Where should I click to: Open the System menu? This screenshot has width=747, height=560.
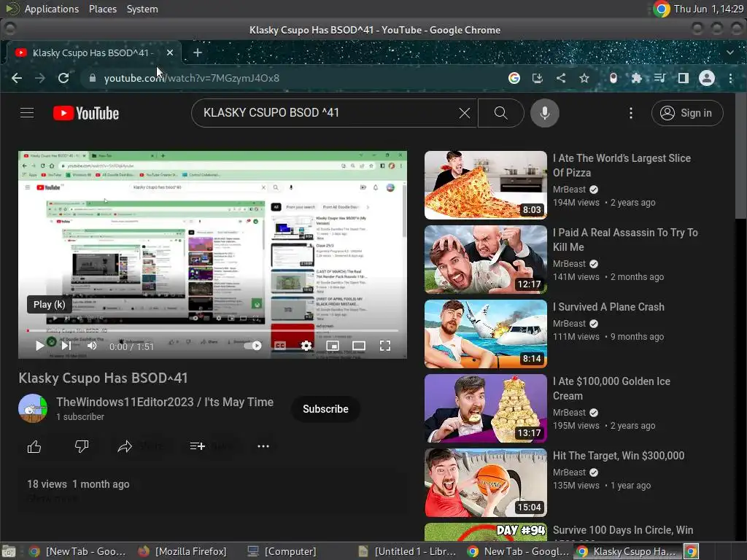pos(142,9)
